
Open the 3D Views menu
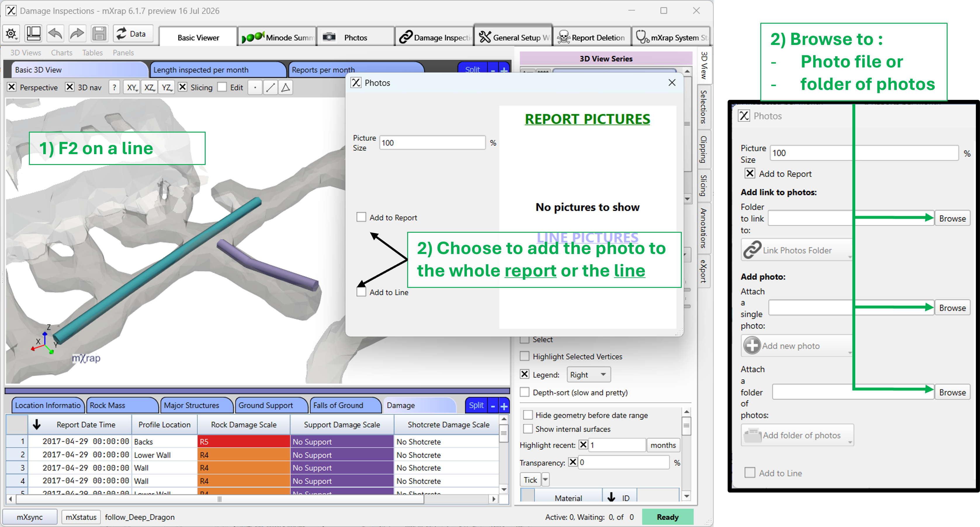25,53
